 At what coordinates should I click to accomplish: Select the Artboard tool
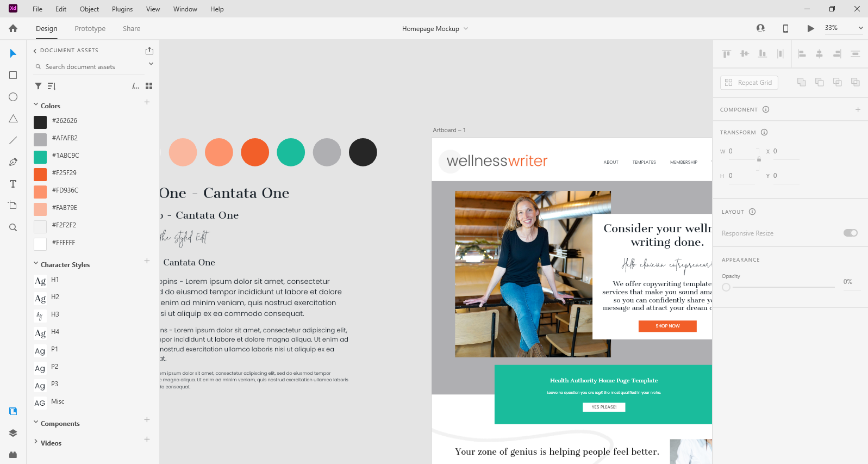[x=13, y=205]
